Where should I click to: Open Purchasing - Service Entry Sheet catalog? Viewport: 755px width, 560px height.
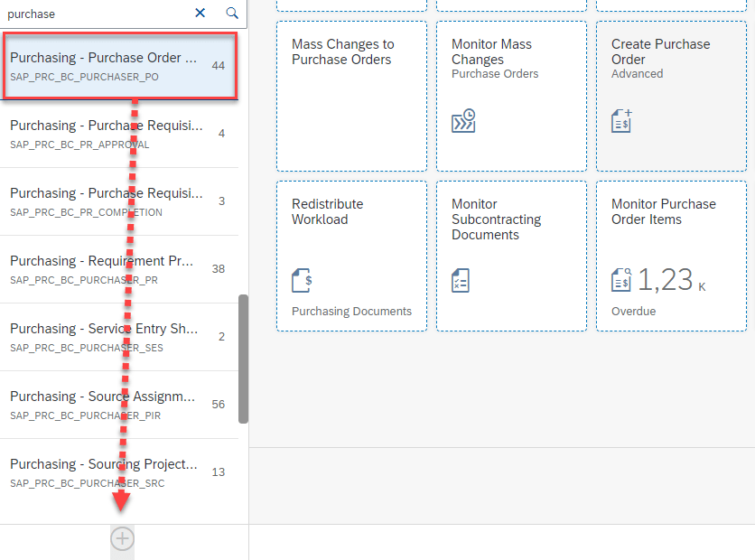coord(119,337)
